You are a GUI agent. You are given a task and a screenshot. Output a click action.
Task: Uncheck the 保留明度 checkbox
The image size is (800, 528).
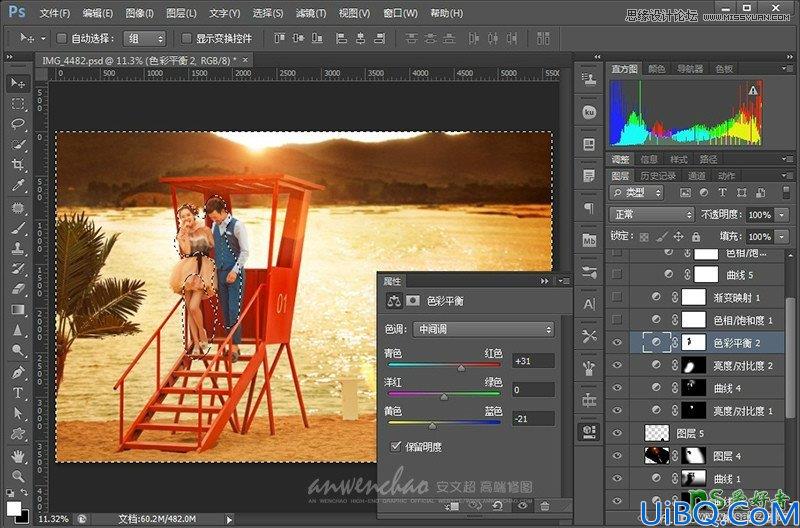[x=395, y=447]
